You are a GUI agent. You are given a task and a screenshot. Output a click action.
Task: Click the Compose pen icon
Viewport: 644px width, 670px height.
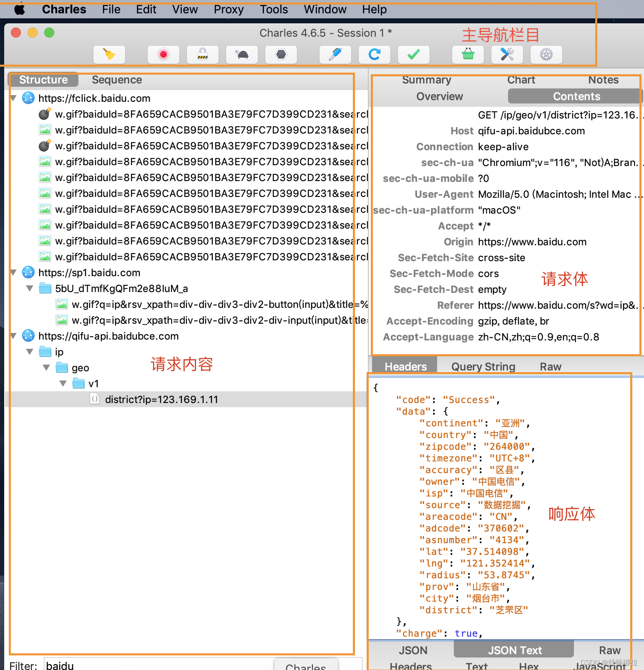click(335, 55)
